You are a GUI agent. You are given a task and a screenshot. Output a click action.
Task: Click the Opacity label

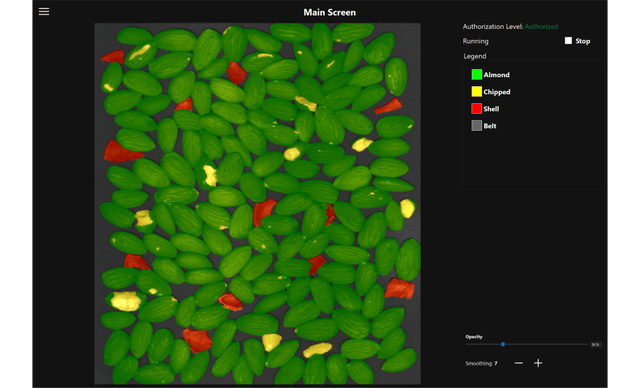click(474, 337)
